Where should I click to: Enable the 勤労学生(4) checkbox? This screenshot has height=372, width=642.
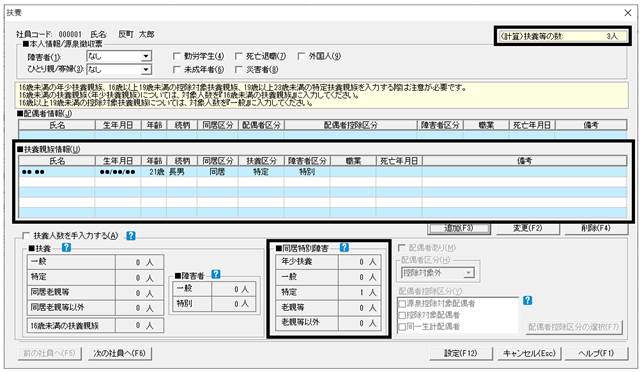pos(177,56)
